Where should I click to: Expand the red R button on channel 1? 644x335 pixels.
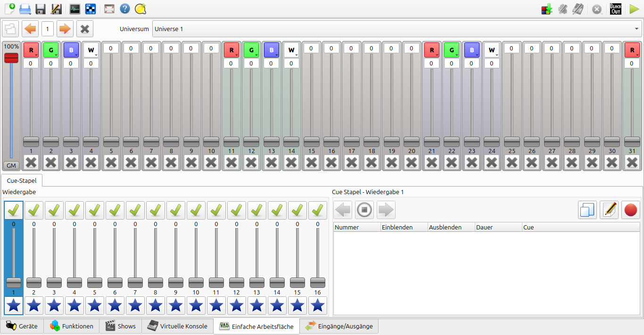[x=31, y=50]
